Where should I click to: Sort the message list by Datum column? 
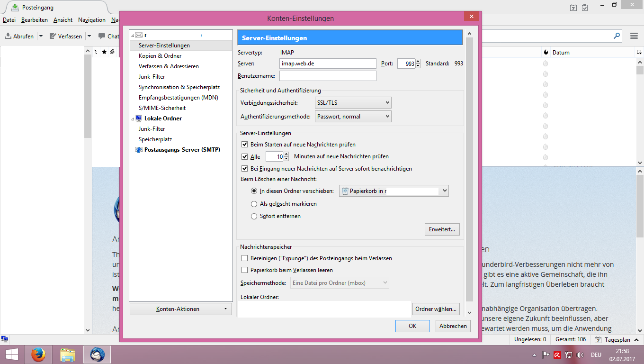pos(592,52)
